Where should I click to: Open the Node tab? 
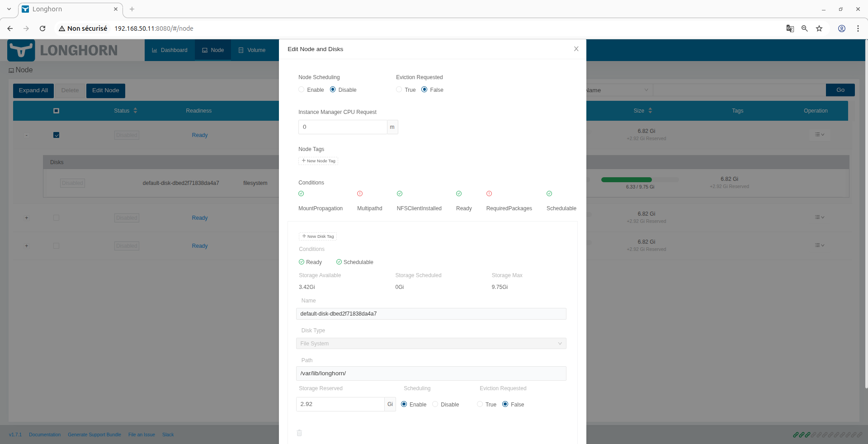click(213, 50)
